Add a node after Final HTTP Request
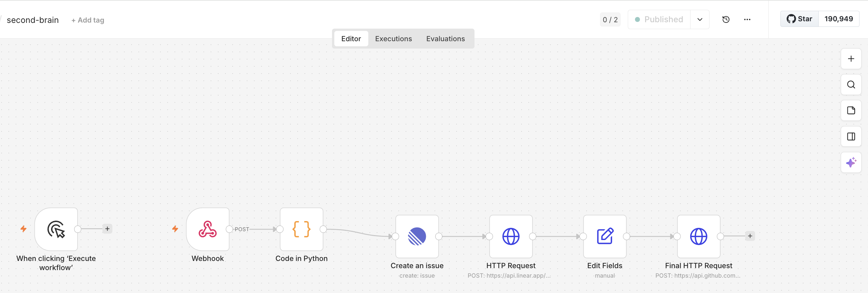The height and width of the screenshot is (293, 868). tap(750, 236)
